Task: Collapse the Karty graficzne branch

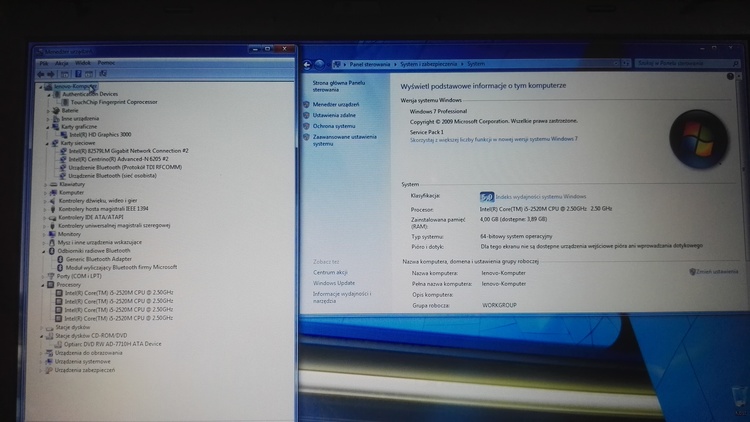Action: 48,127
